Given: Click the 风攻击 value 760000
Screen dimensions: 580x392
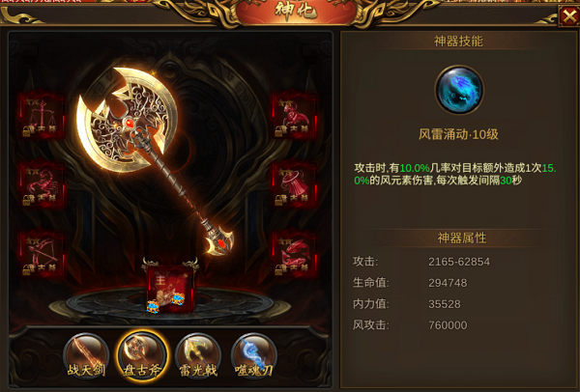Looking at the screenshot, I should (x=448, y=325).
